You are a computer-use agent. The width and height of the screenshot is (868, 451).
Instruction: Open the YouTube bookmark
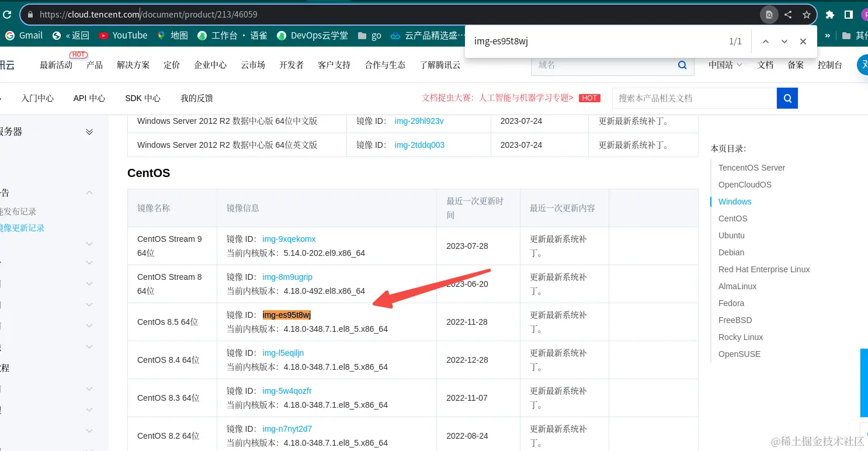pos(123,36)
